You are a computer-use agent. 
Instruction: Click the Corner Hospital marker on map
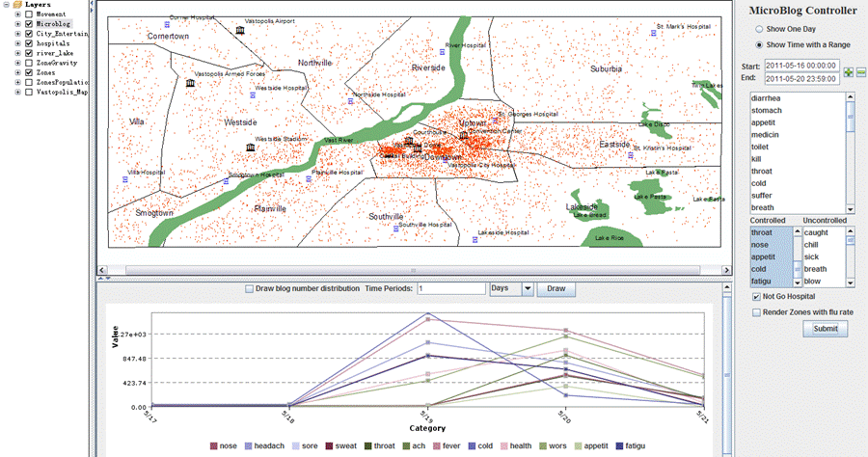tap(167, 24)
